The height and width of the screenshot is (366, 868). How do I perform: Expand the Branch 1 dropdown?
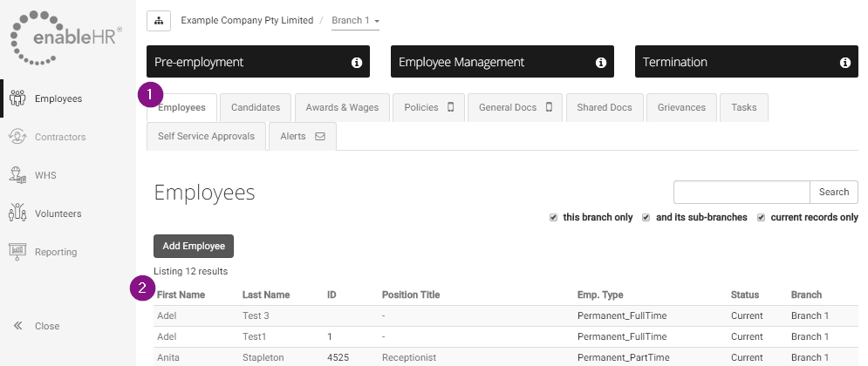pos(355,21)
